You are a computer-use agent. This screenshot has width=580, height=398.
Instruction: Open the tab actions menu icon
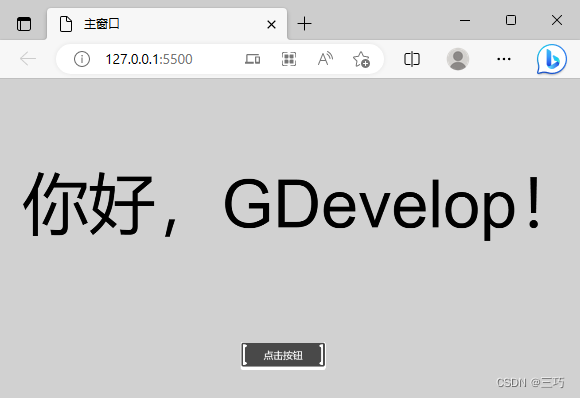point(24,24)
